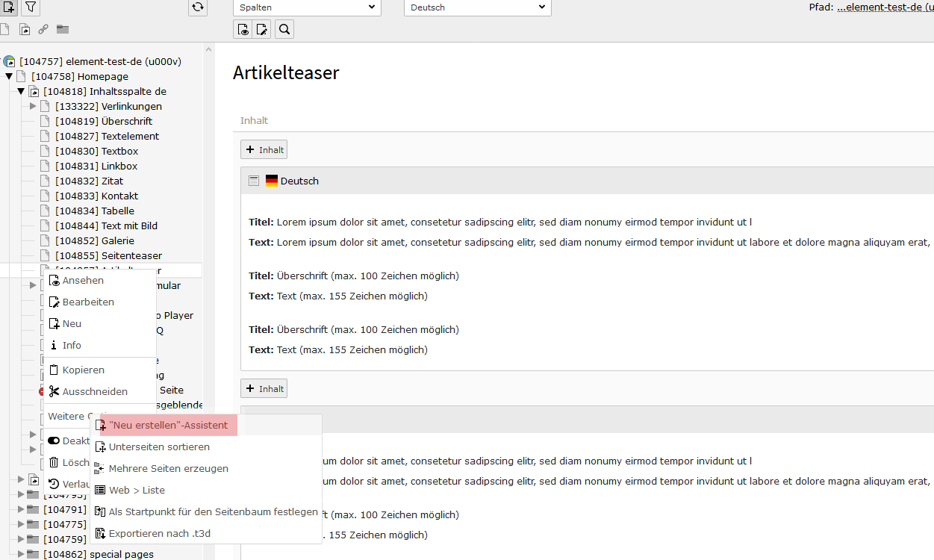Viewport: 934px width, 560px height.
Task: Open the Spalten dropdown
Action: click(x=307, y=7)
